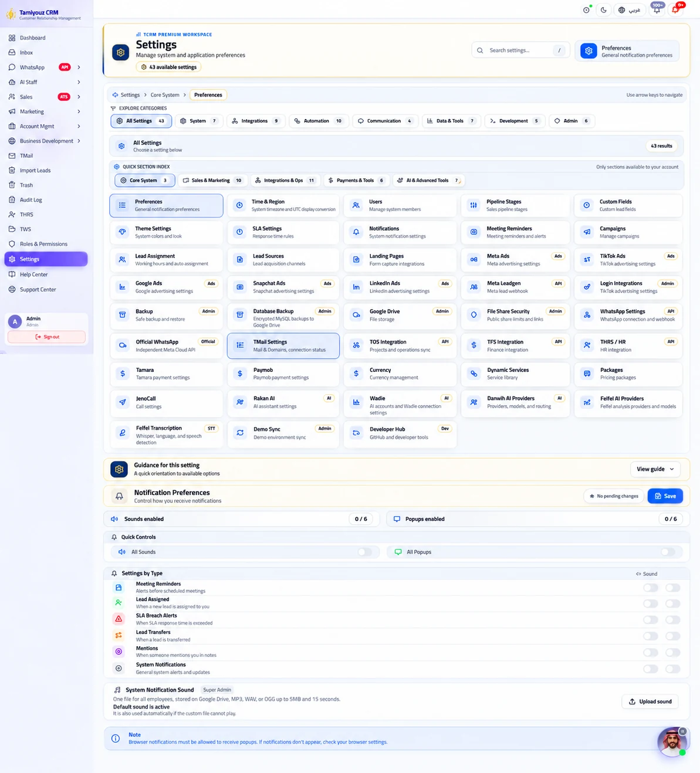Expand the Marketing sidebar menu
Screen dimensions: 700x773
[79, 111]
